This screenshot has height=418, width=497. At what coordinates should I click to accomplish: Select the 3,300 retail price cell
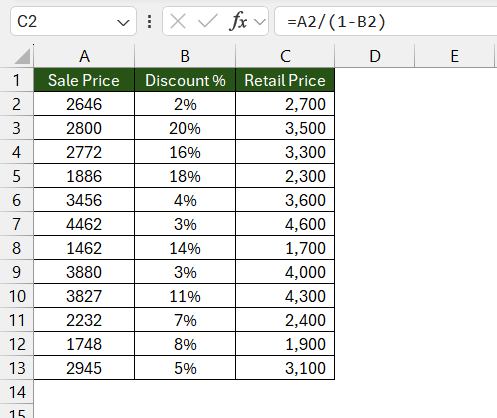pos(285,152)
